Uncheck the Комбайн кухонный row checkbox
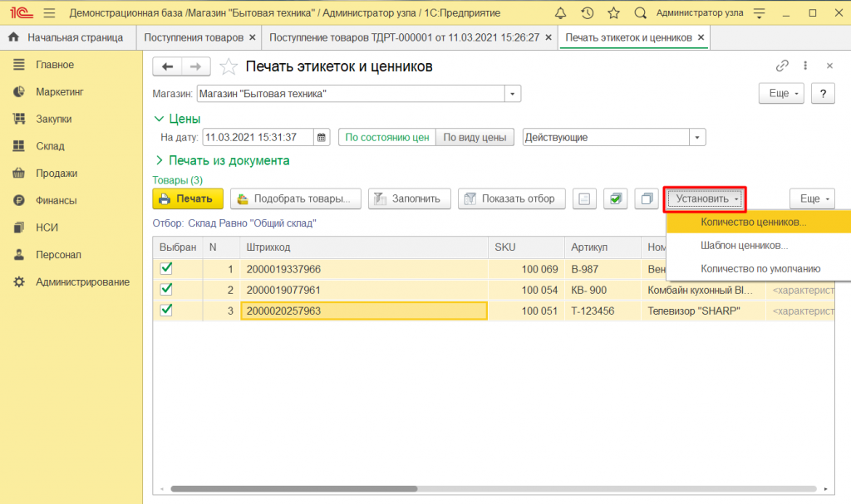 [166, 289]
